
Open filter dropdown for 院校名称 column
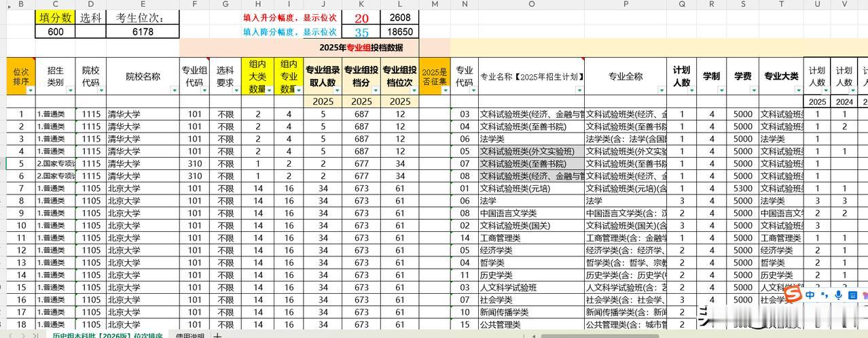tap(175, 90)
